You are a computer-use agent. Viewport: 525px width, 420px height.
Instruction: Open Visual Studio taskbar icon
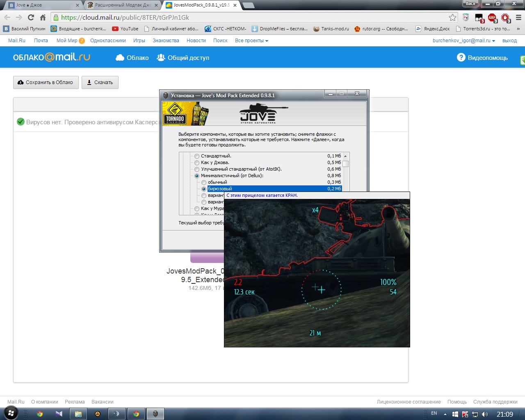click(x=59, y=414)
